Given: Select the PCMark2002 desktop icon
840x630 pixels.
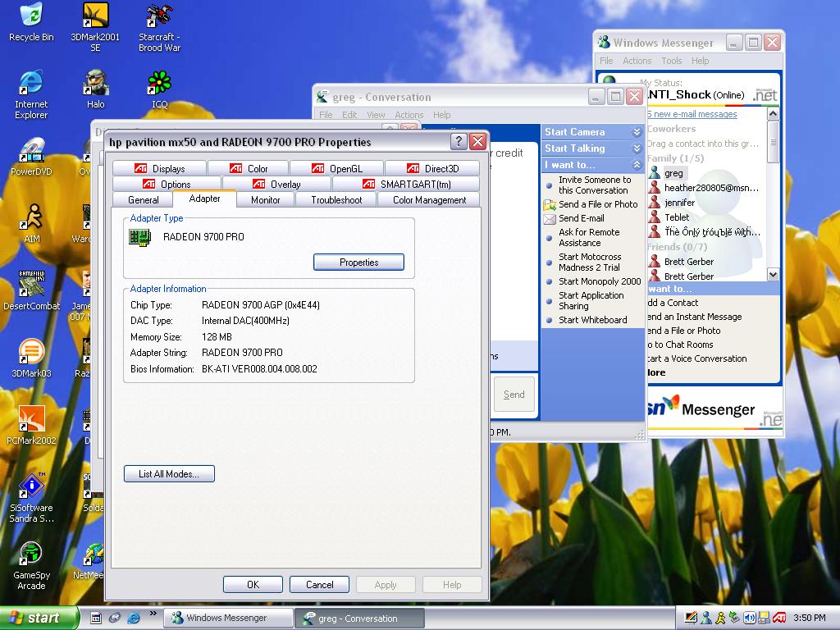Looking at the screenshot, I should (x=31, y=426).
